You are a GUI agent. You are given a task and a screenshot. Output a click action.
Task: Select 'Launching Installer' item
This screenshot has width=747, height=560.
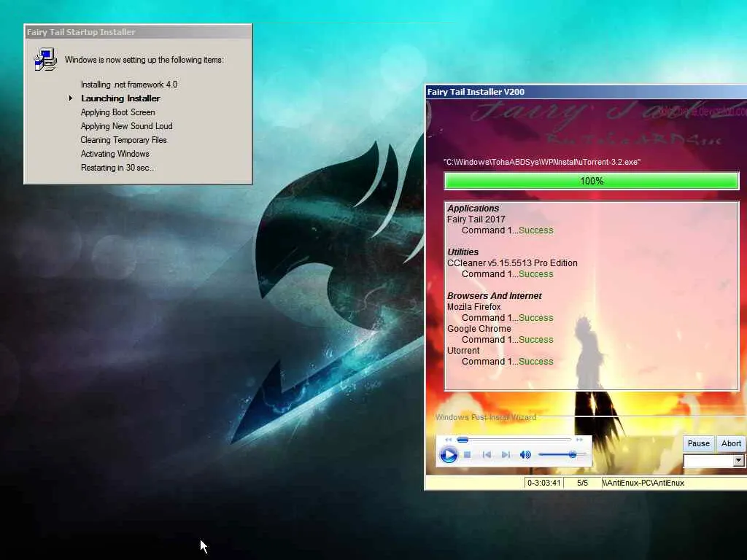tap(120, 98)
